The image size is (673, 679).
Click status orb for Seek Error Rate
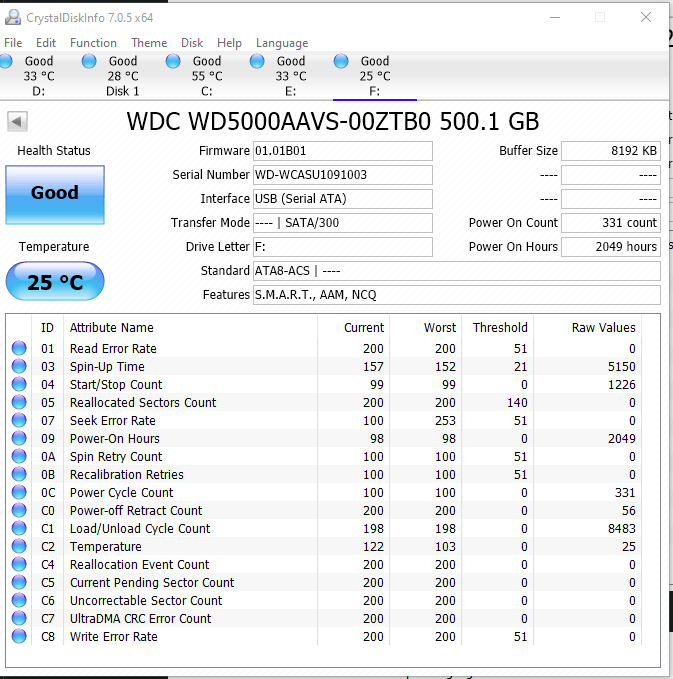point(19,420)
